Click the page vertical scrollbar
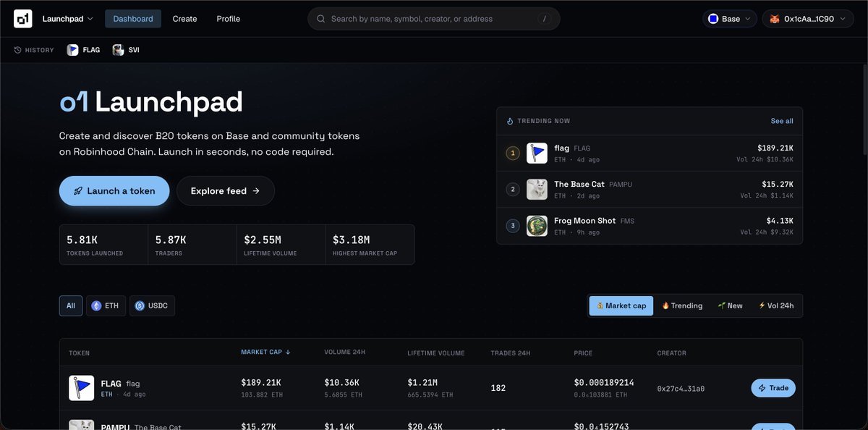 (x=864, y=109)
